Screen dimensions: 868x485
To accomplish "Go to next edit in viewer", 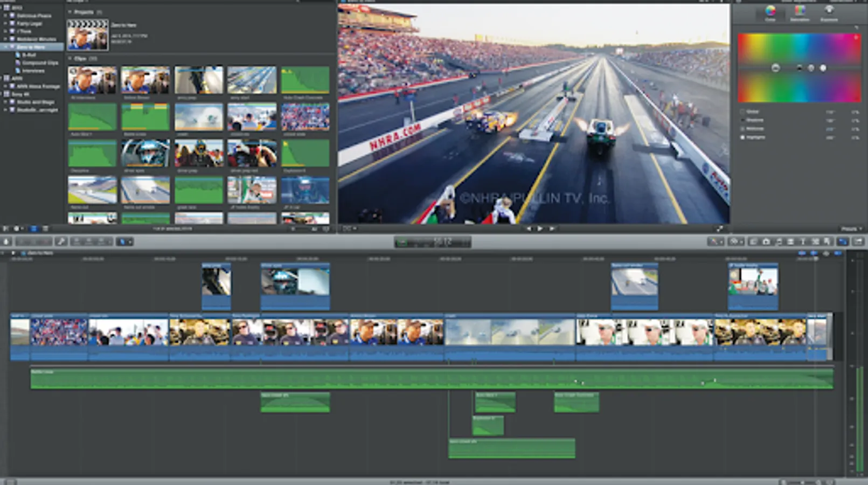I will click(x=552, y=229).
